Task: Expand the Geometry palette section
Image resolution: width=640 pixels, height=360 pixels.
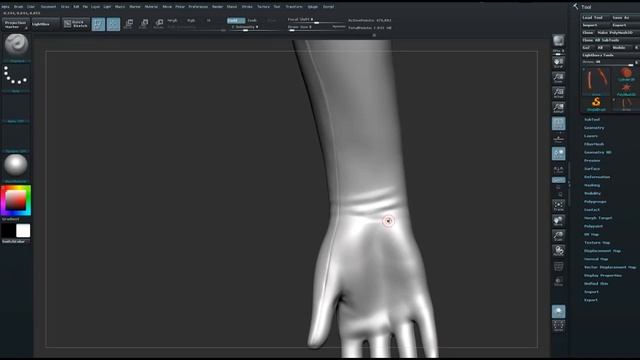Action: coord(594,128)
